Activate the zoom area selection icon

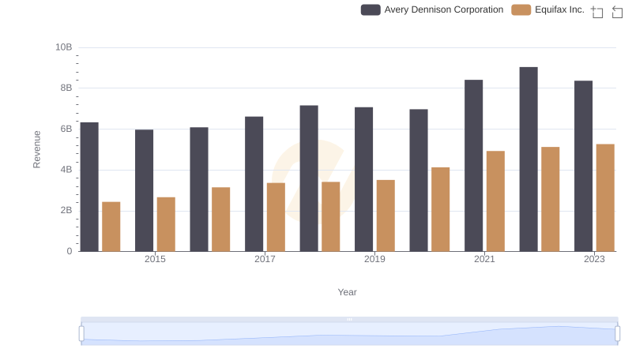pos(597,12)
